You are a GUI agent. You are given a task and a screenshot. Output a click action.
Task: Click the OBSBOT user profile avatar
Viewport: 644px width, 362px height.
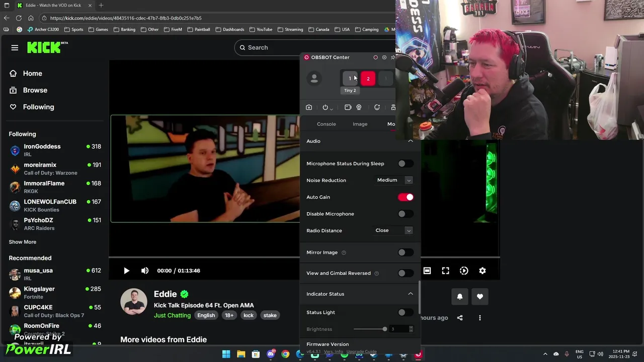point(314,78)
